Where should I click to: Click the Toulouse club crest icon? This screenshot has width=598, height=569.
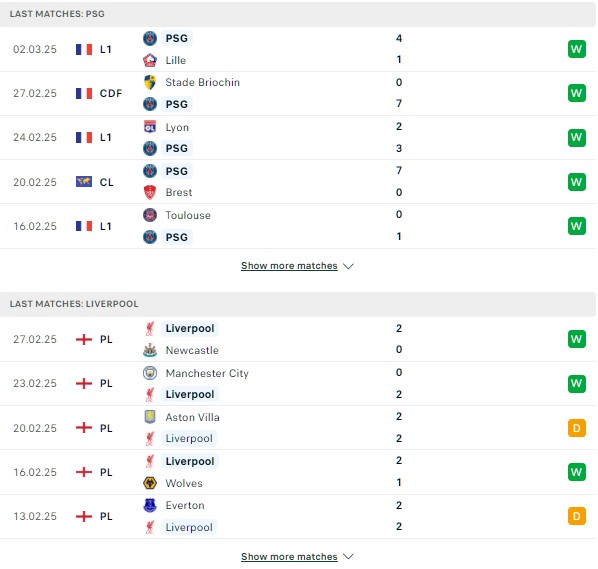(150, 215)
